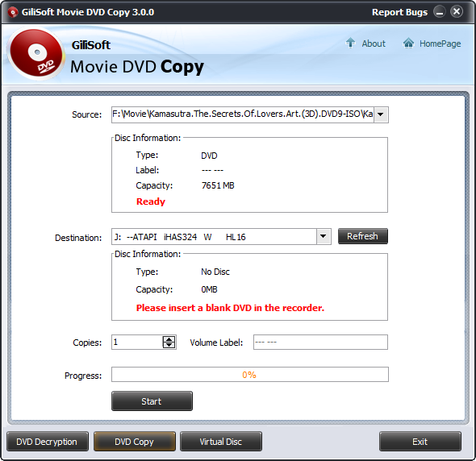
Task: Switch to the Virtual Disc tab
Action: point(221,442)
